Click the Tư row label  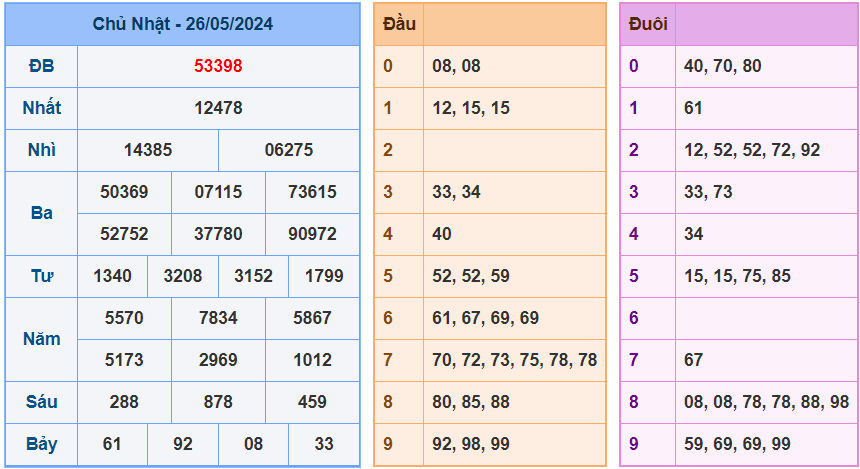[x=42, y=276]
